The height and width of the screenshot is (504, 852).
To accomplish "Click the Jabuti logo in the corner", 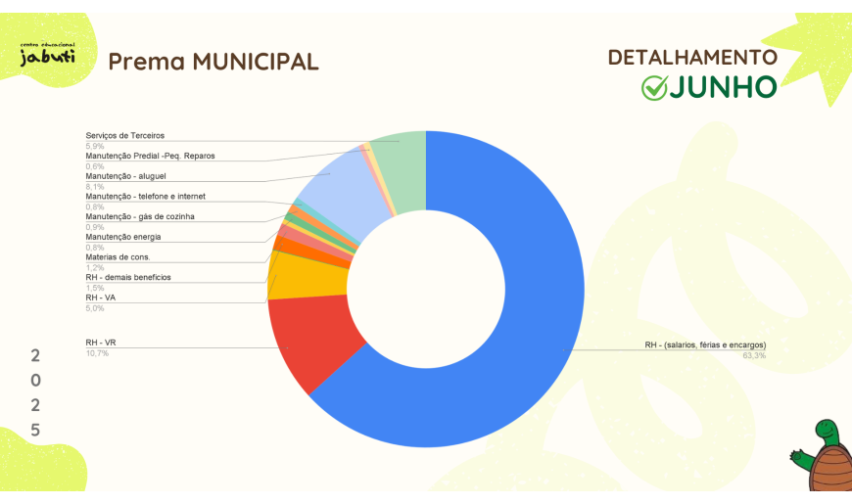I will click(47, 56).
